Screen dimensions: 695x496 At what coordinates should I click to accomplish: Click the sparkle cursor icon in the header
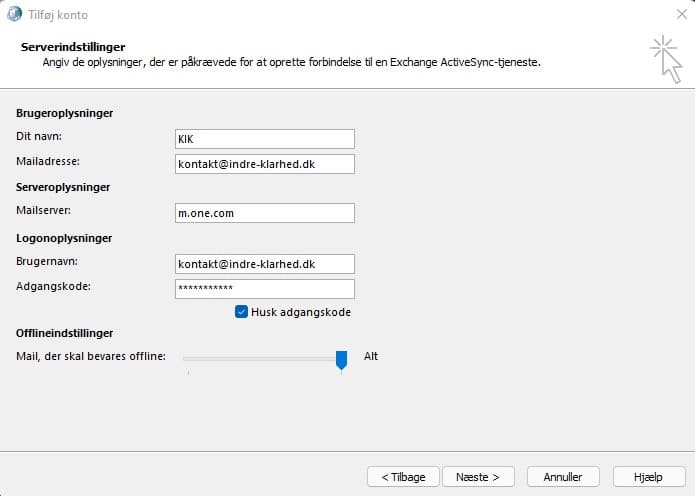coord(664,58)
